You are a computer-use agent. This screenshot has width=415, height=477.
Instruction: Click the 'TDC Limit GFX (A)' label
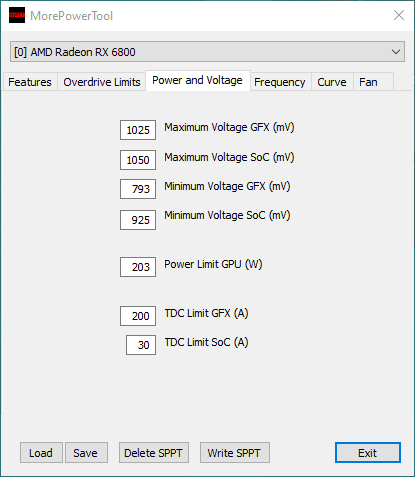(206, 313)
